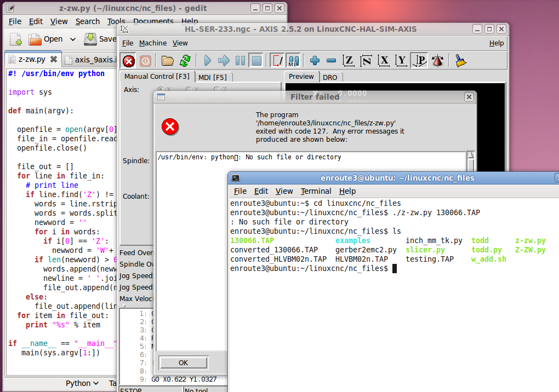Close the Filter failed dialog
Image resolution: width=559 pixels, height=392 pixels.
469,97
